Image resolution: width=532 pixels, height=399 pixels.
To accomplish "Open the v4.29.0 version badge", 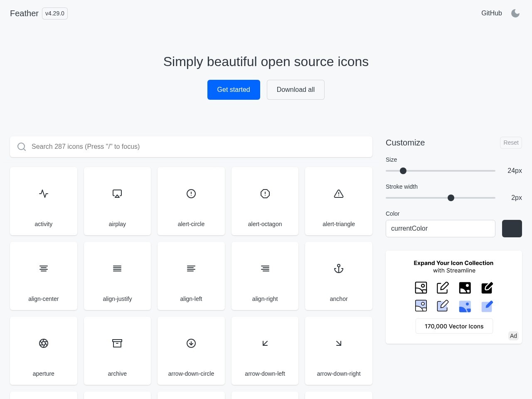I will tap(55, 13).
